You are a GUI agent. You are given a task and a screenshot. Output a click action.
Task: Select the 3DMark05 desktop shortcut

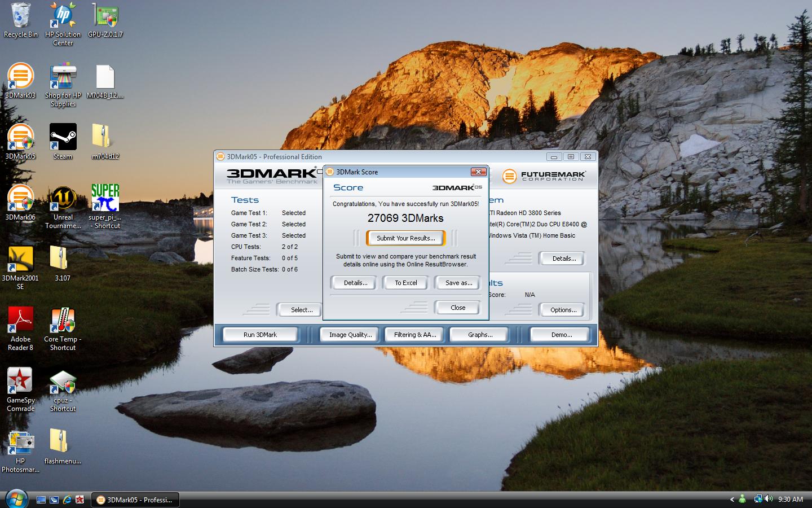(x=20, y=142)
